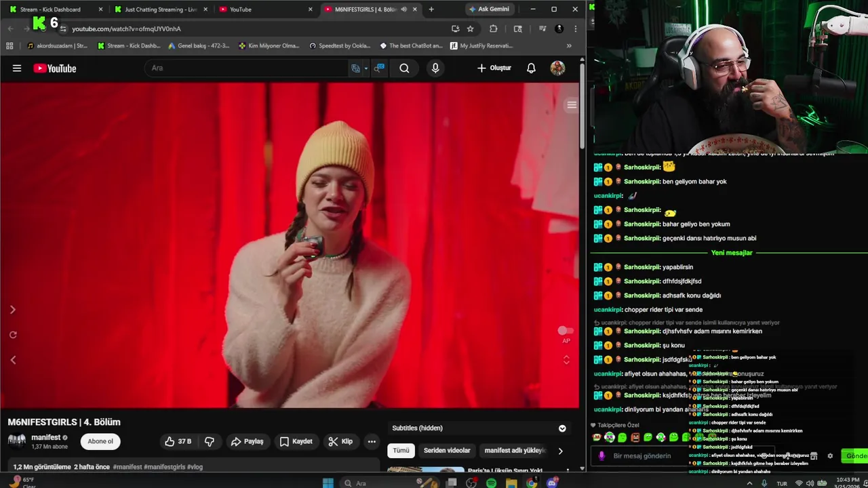
Task: Open a new browser tab
Action: pyautogui.click(x=431, y=9)
